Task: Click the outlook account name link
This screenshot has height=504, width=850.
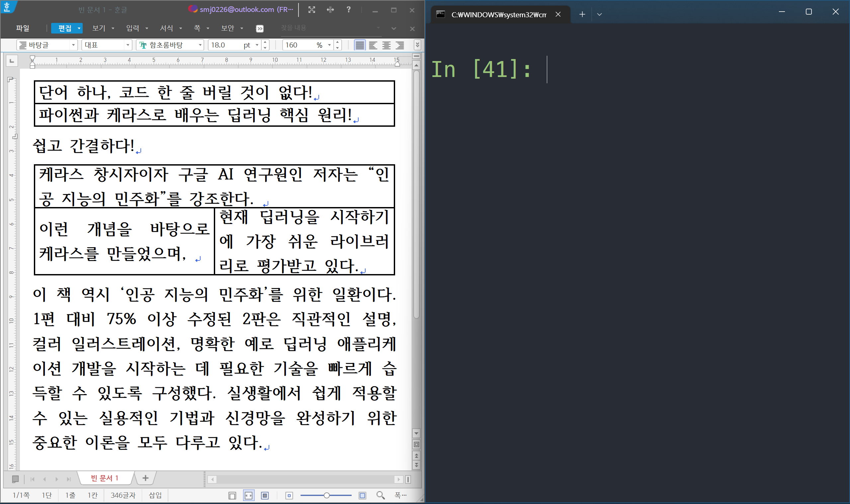Action: 246,10
